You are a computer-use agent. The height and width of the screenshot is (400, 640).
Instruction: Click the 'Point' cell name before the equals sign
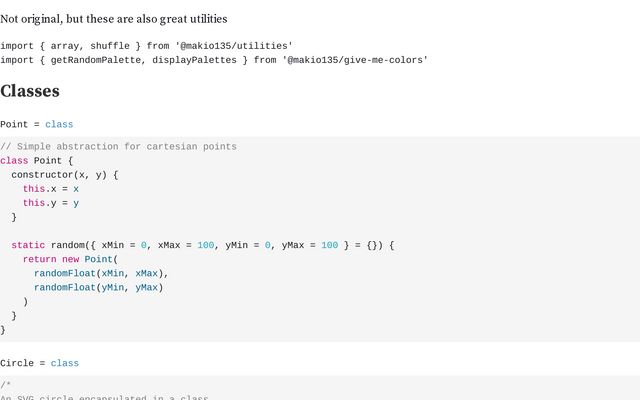tap(14, 124)
